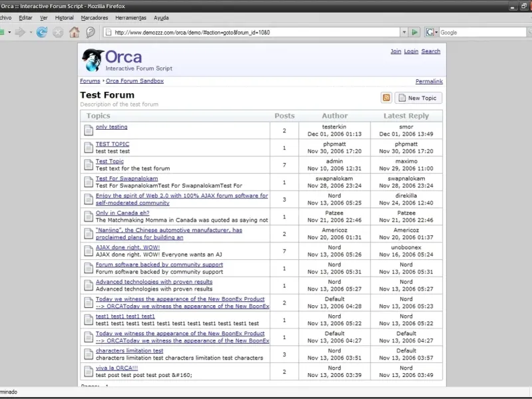The image size is (532, 399).
Task: Click author 'testerkin' in the first row
Action: [334, 126]
